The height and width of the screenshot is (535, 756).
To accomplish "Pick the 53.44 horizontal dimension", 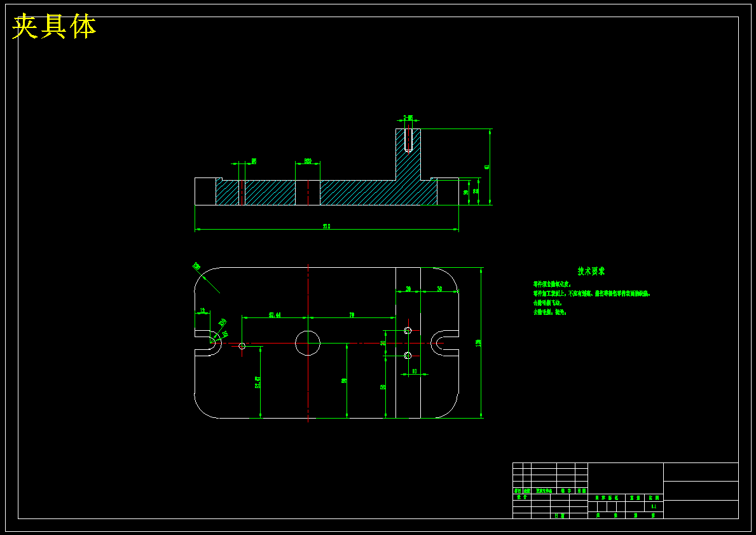I will click(275, 315).
